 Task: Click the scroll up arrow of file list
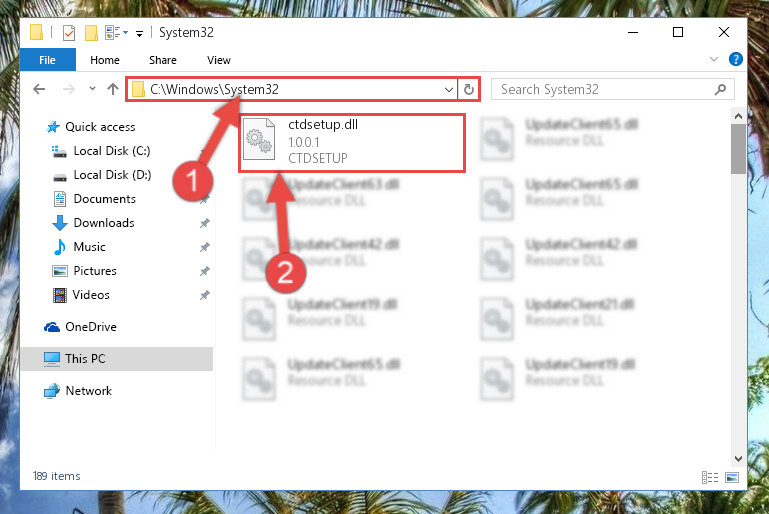tap(738, 116)
